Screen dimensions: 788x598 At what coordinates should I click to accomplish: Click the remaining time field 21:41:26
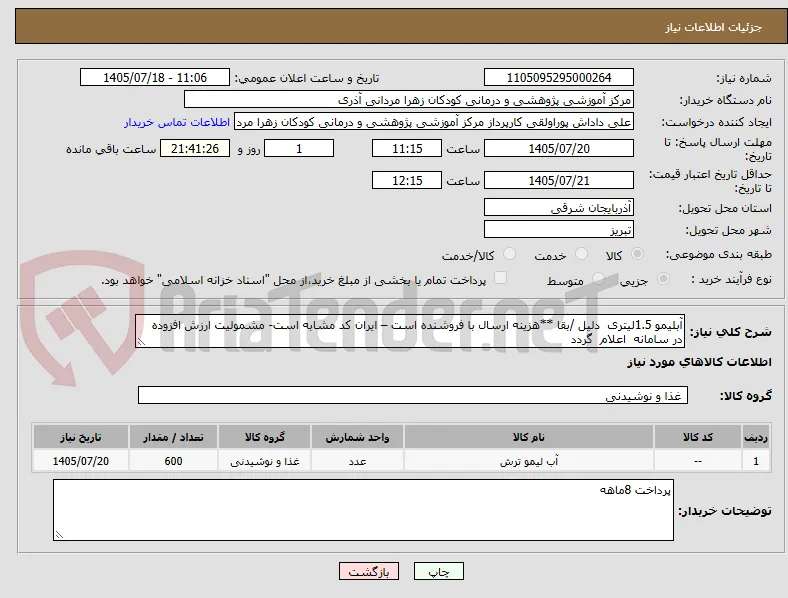tap(195, 148)
